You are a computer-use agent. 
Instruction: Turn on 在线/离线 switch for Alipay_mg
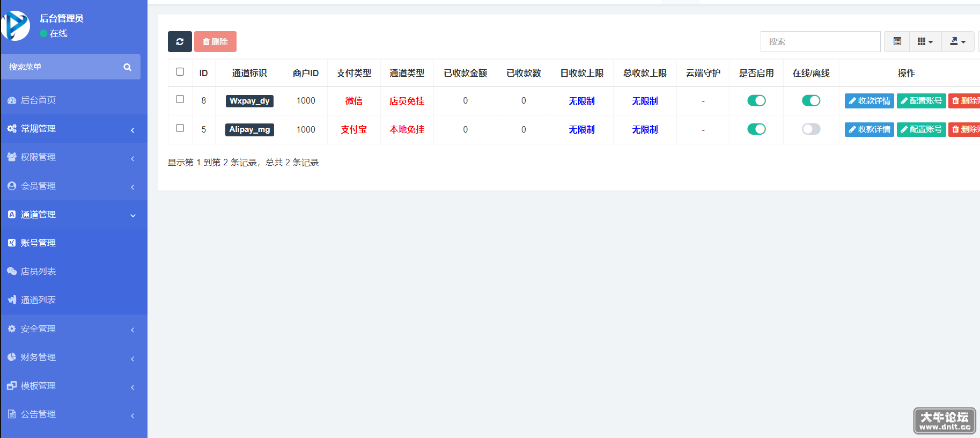[x=811, y=129]
